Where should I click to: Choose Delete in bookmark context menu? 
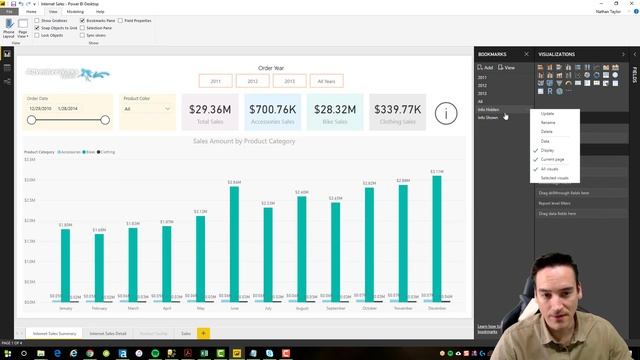[547, 131]
